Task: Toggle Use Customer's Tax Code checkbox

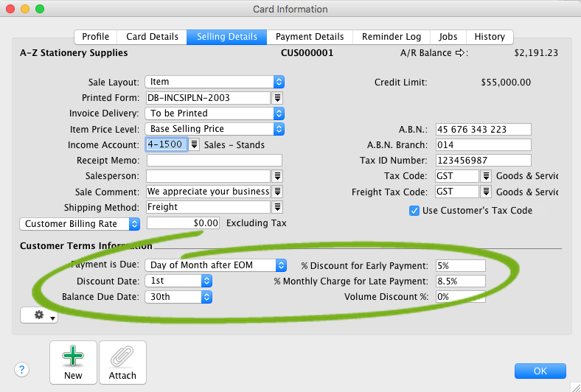Action: (x=414, y=211)
